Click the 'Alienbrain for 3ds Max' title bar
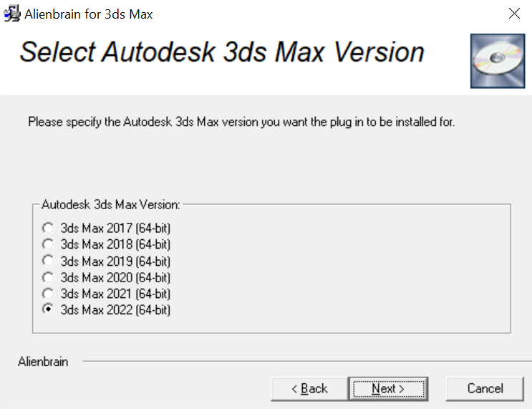 [x=89, y=14]
